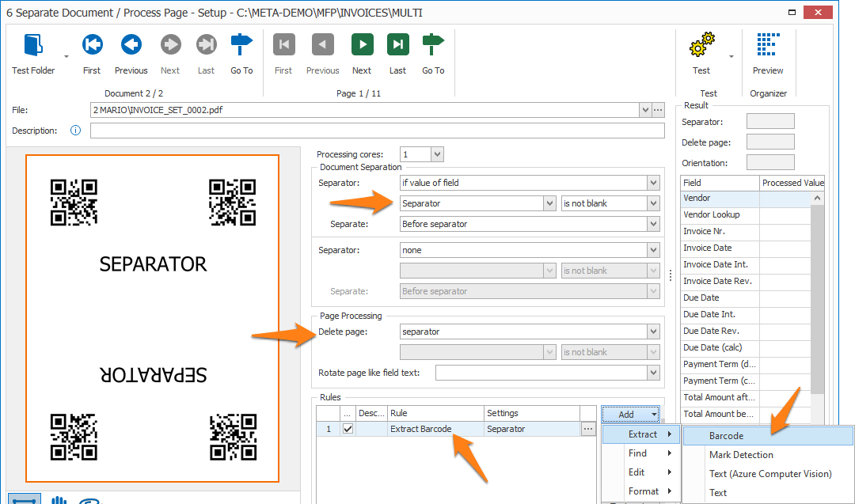Open the Test Folder icon
The width and height of the screenshot is (855, 504).
33,44
